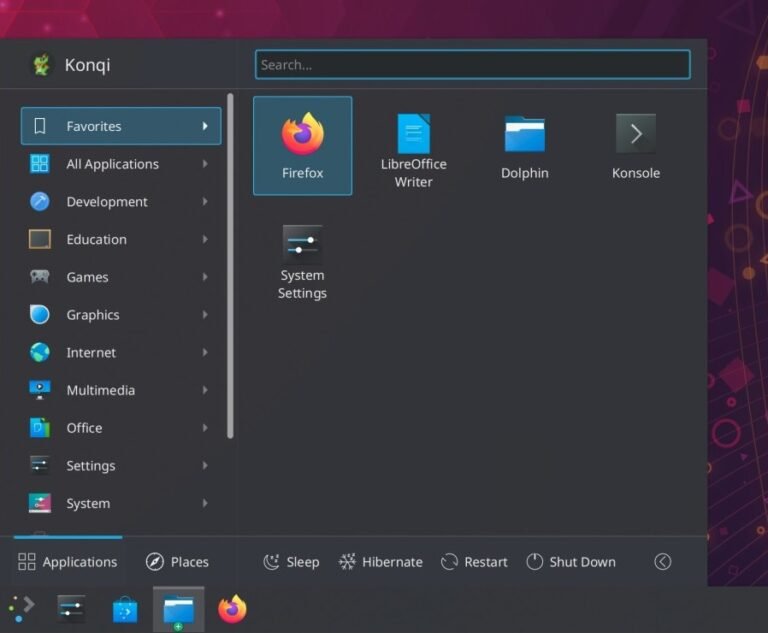The width and height of the screenshot is (768, 633).
Task: Open System Settings from the favorites grid
Action: [302, 262]
